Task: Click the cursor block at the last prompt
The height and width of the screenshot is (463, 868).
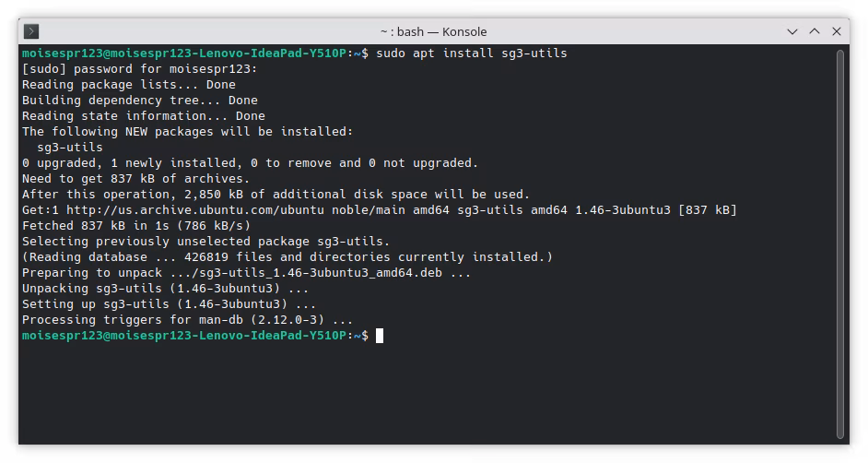Action: 380,336
